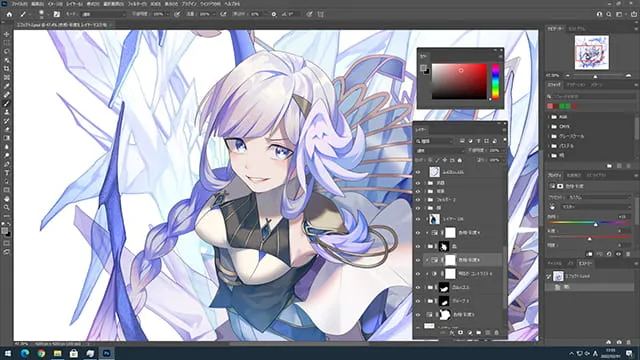
Task: Pick a shade in the color picker field
Action: pyautogui.click(x=459, y=81)
